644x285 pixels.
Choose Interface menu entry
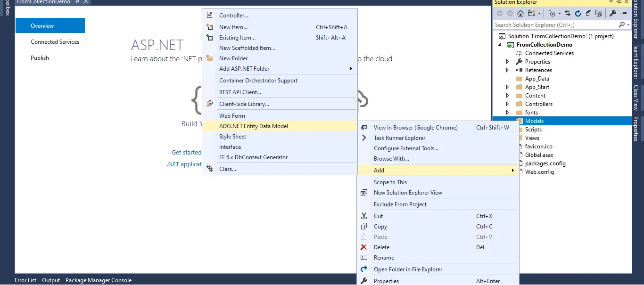[x=280, y=147]
